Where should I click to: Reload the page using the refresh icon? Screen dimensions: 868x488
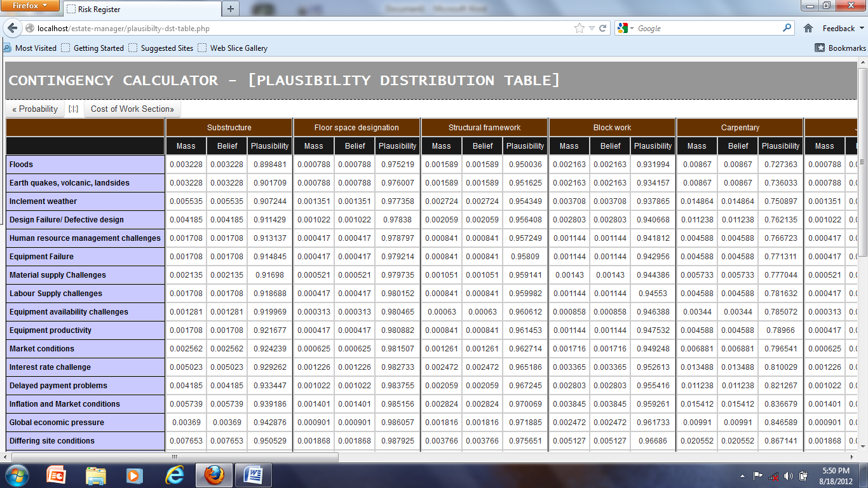pyautogui.click(x=603, y=29)
